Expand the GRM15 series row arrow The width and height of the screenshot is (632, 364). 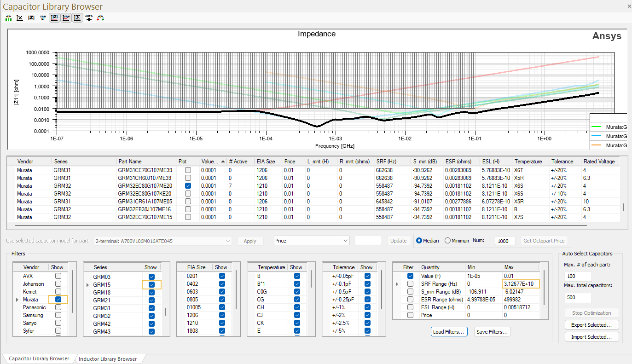(x=88, y=285)
